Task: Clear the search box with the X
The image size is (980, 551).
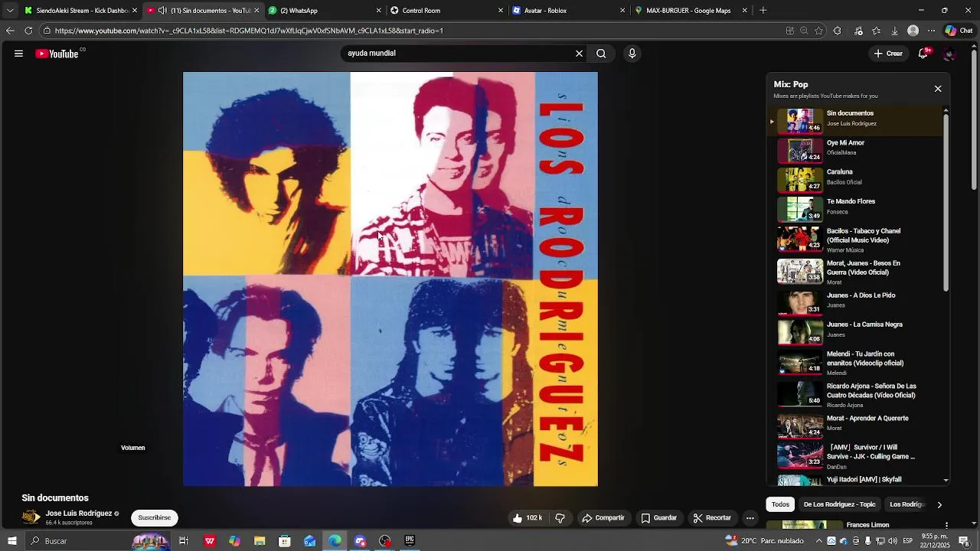Action: click(x=579, y=54)
